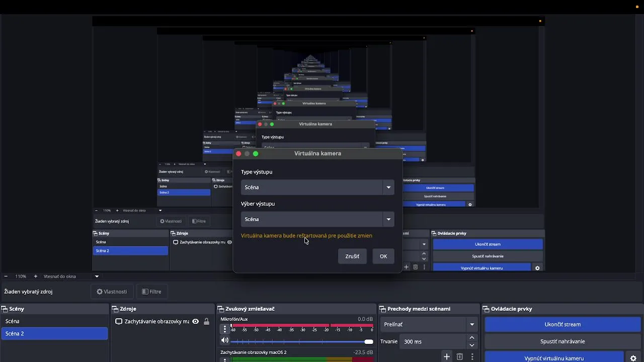The width and height of the screenshot is (644, 362).
Task: Mute the Mikrofón/Aux speaker icon
Action: (225, 341)
